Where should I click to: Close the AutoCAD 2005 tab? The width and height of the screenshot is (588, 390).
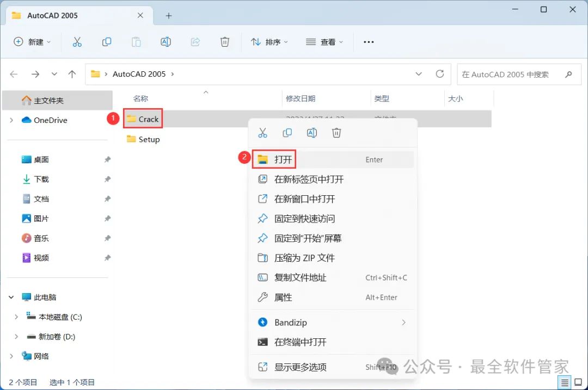[x=140, y=15]
